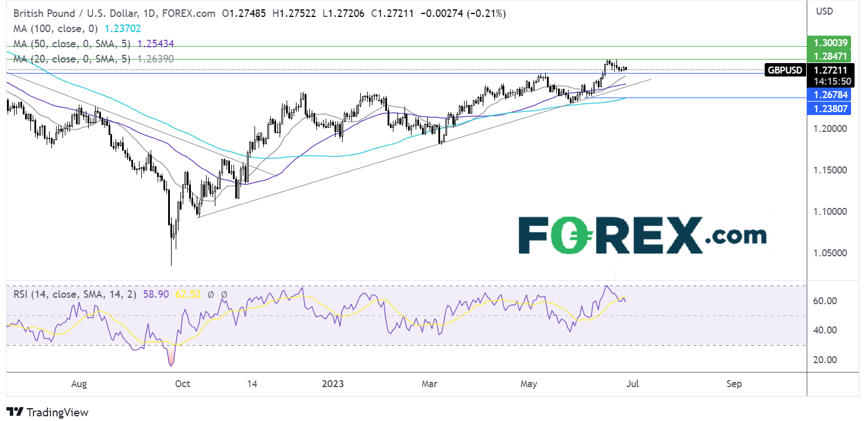Click the 1.10000 price axis level
Viewport: 868px width, 421px height.
click(x=830, y=211)
